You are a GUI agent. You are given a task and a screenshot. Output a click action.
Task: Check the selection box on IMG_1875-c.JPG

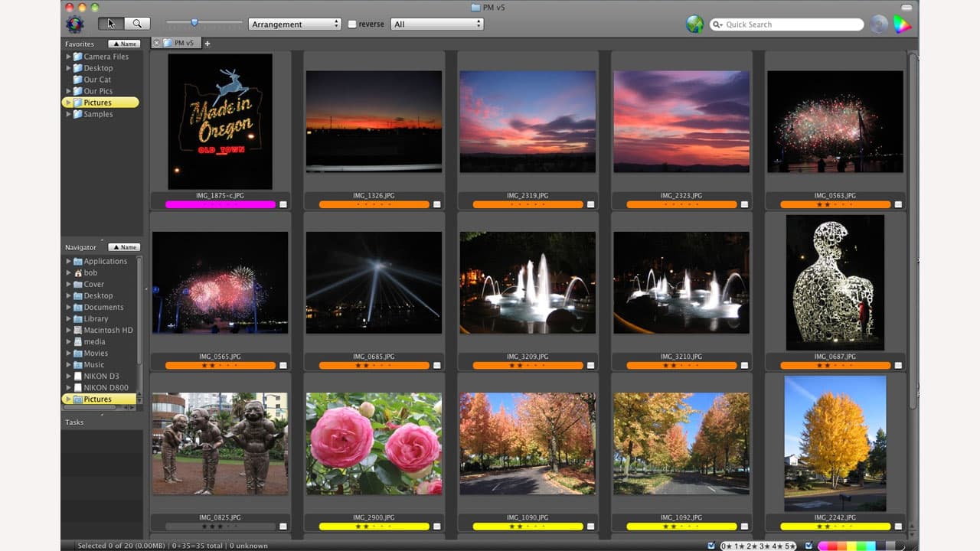tap(284, 204)
